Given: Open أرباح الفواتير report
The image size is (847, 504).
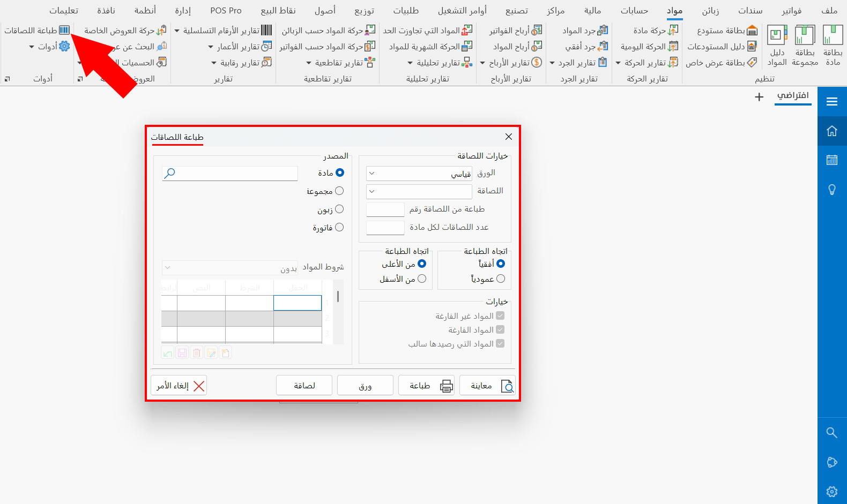Looking at the screenshot, I should (515, 31).
